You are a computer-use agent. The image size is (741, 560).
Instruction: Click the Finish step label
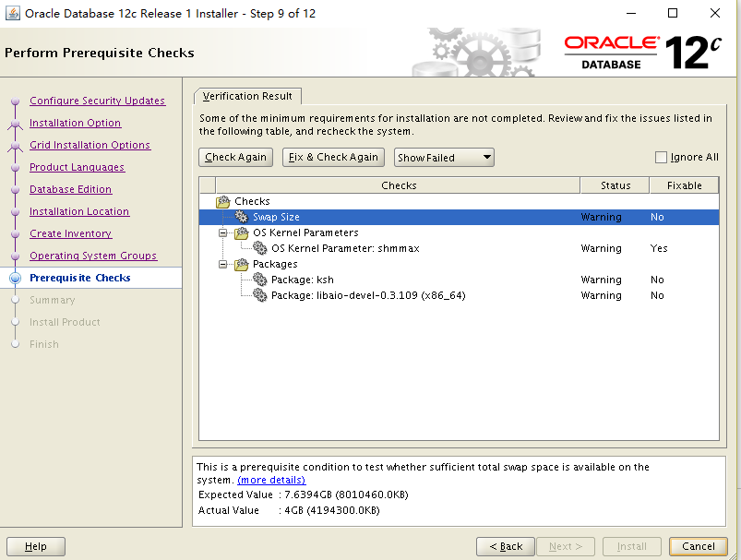44,344
